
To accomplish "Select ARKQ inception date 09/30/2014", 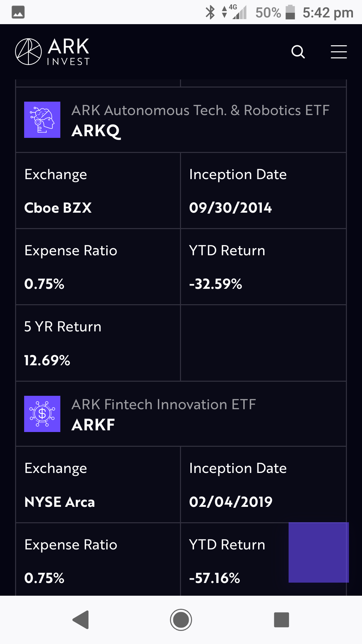I will (x=231, y=208).
